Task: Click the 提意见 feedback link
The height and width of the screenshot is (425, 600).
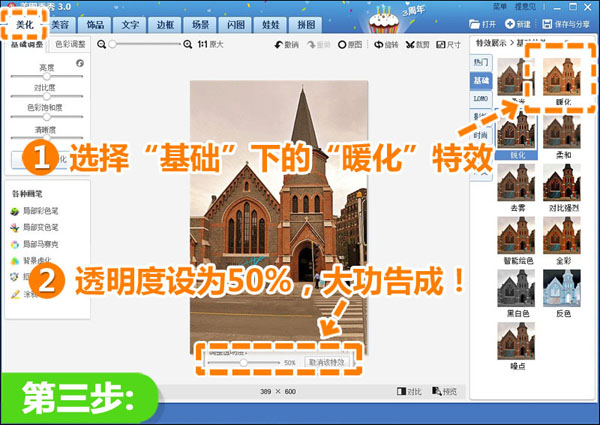Action: coord(525,7)
